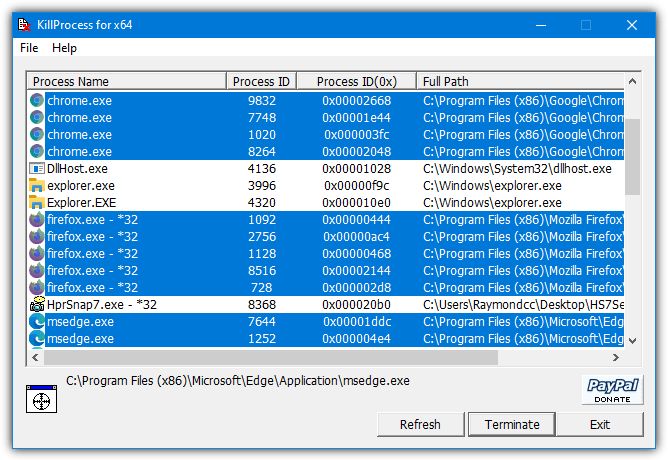Click the explorer.exe icon for process 3996
Image resolution: width=668 pixels, height=460 pixels.
point(37,186)
